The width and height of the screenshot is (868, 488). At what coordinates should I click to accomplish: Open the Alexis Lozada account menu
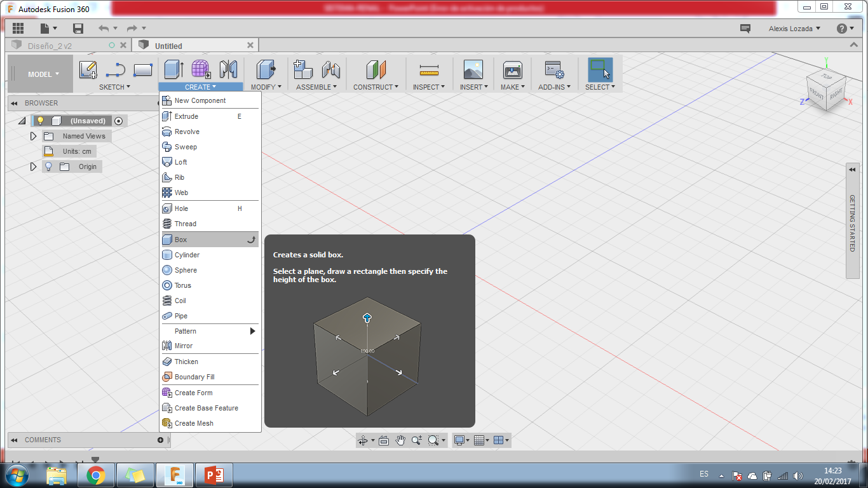click(794, 29)
